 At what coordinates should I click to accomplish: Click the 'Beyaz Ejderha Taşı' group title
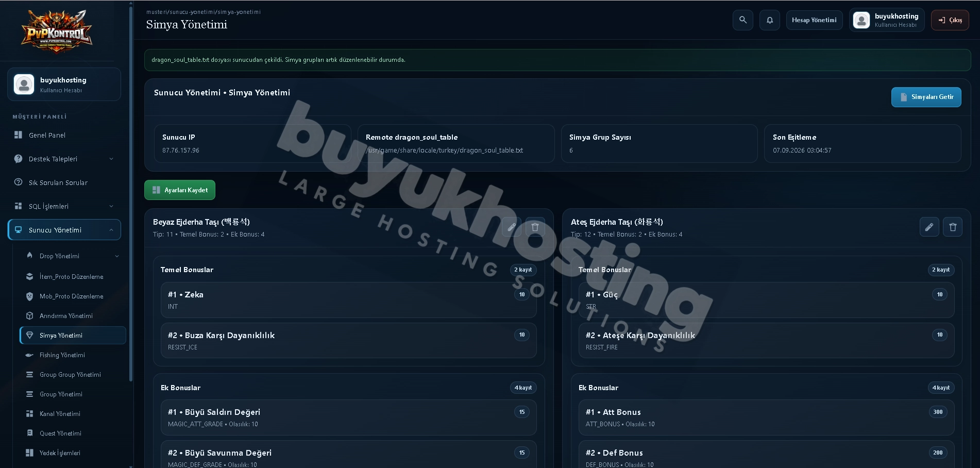(201, 222)
